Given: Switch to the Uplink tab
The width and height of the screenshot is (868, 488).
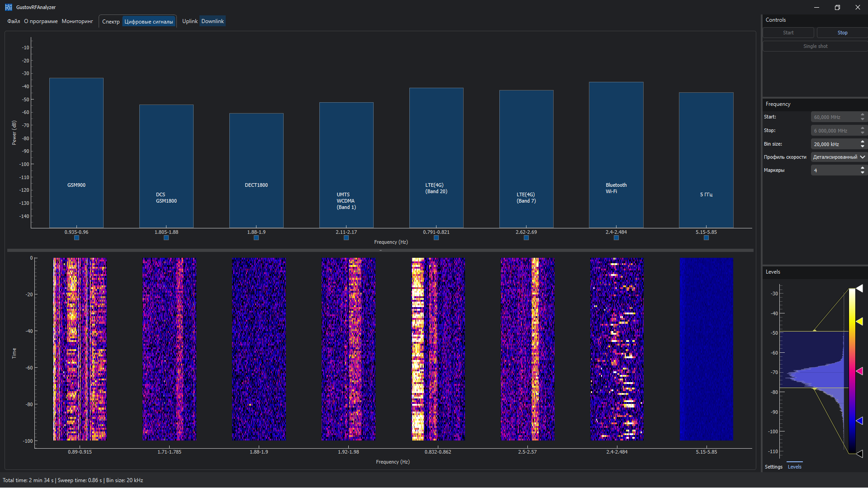Looking at the screenshot, I should click(190, 21).
